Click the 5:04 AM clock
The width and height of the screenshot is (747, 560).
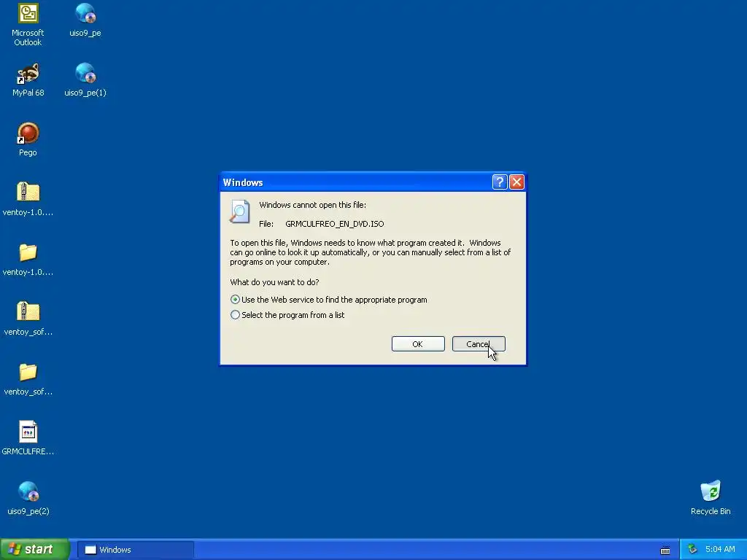(x=720, y=550)
